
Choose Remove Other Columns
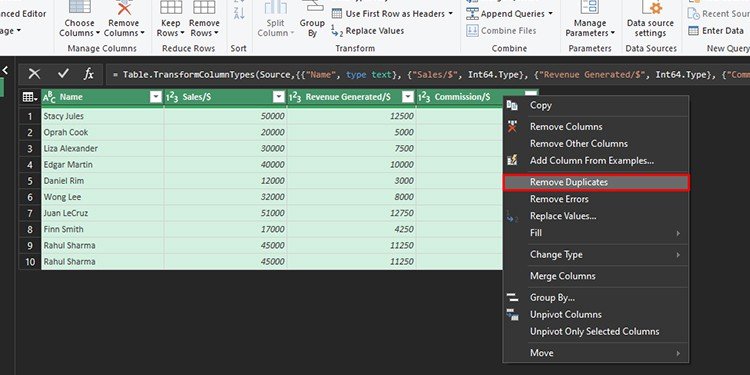[596, 143]
